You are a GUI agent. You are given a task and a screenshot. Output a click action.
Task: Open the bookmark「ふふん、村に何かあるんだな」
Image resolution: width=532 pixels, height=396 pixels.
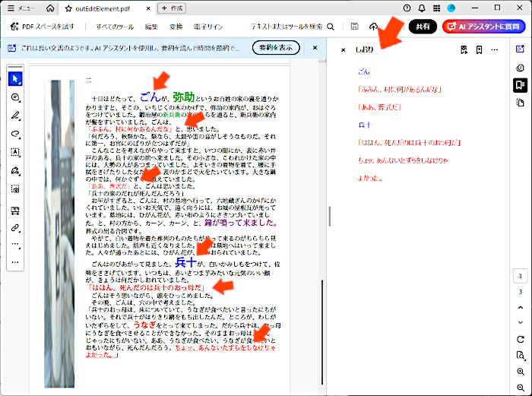pos(399,90)
